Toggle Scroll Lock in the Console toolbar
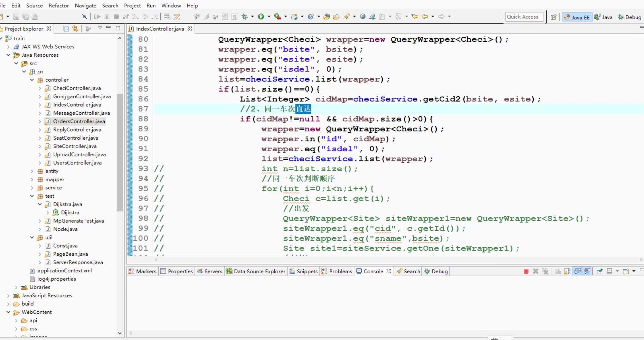Viewport: 644px width, 340px height. click(567, 271)
